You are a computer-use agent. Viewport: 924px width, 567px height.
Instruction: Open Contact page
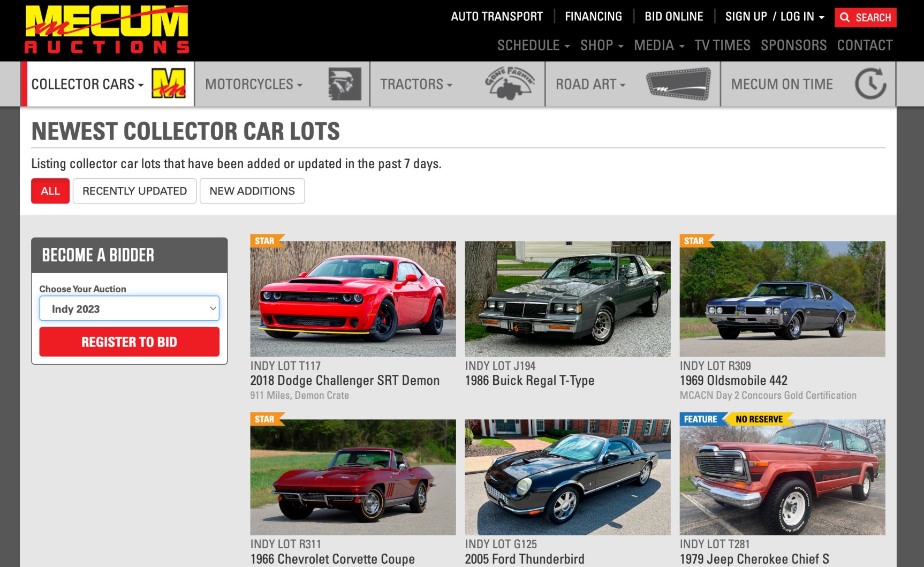coord(865,45)
